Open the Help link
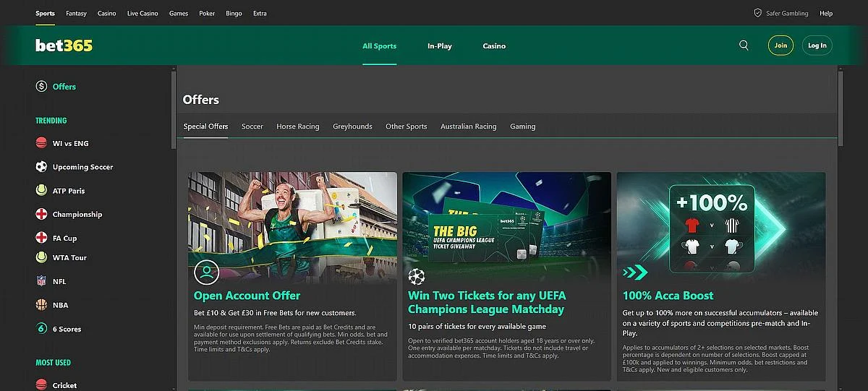This screenshot has height=391, width=868. (826, 13)
